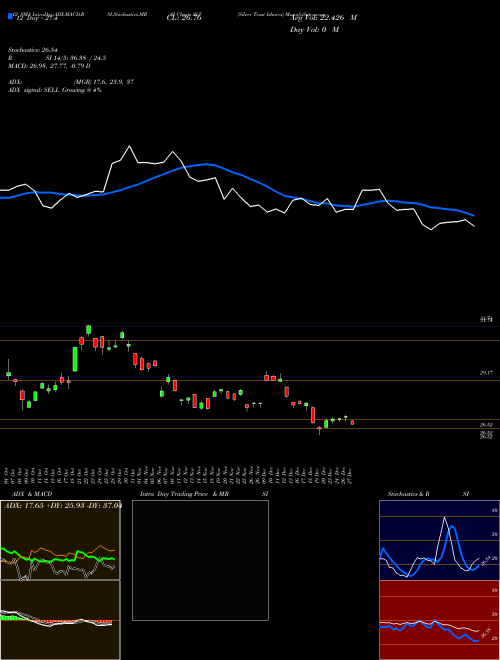Click the blue SMA legend square
The height and width of the screenshot is (660, 500).
[10, 16]
